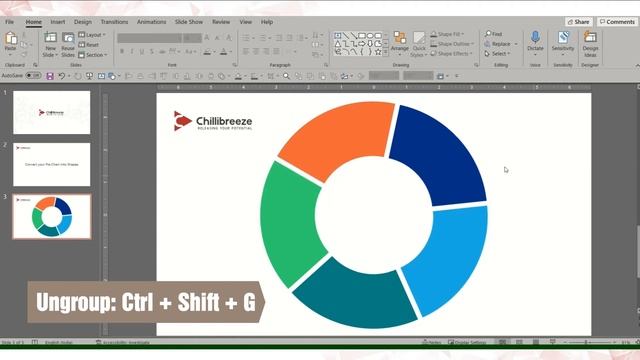
Task: Click the Font Color icon
Action: pos(223,52)
